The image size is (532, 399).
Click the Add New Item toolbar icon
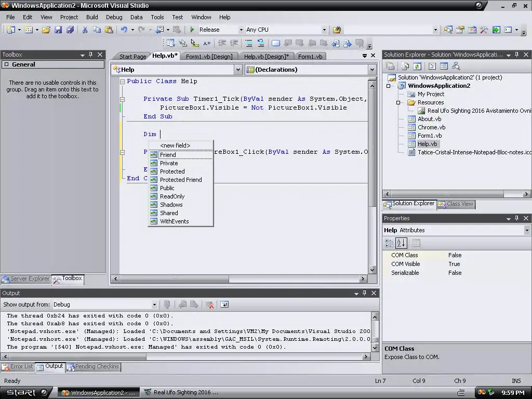[x=29, y=30]
